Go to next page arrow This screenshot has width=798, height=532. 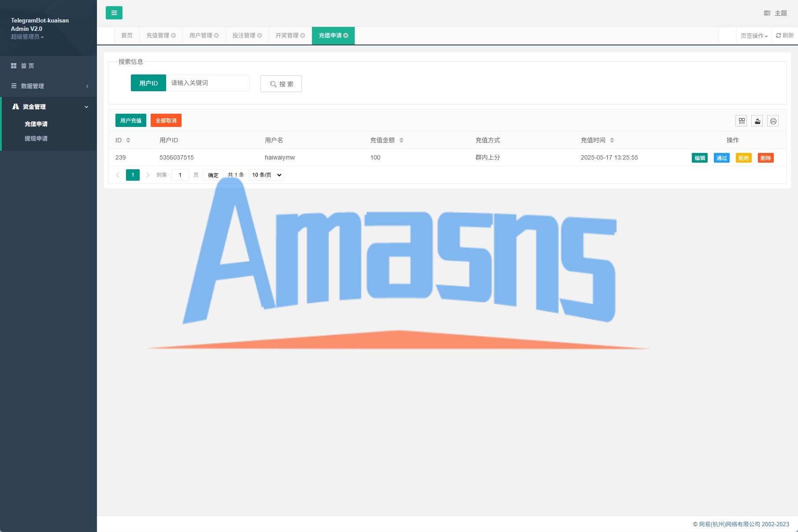[x=148, y=175]
